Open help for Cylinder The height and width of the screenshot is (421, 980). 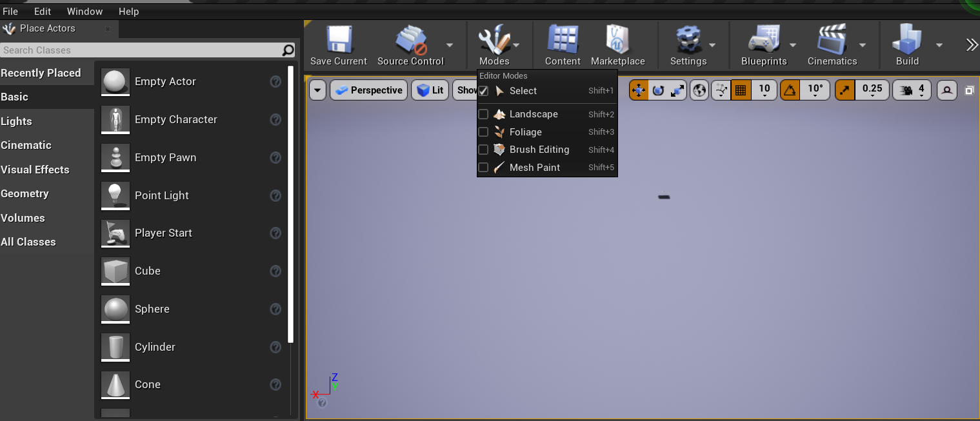pyautogui.click(x=275, y=347)
